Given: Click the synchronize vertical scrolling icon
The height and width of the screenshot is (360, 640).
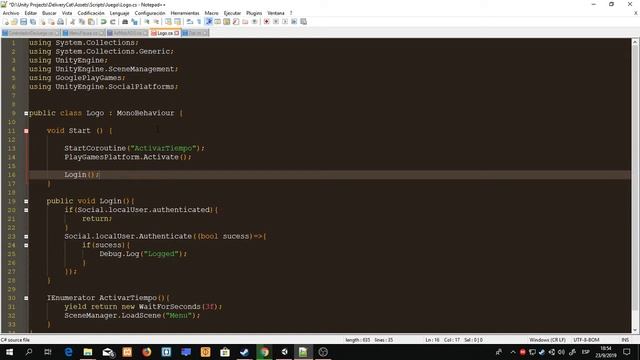Looking at the screenshot, I should (168, 22).
